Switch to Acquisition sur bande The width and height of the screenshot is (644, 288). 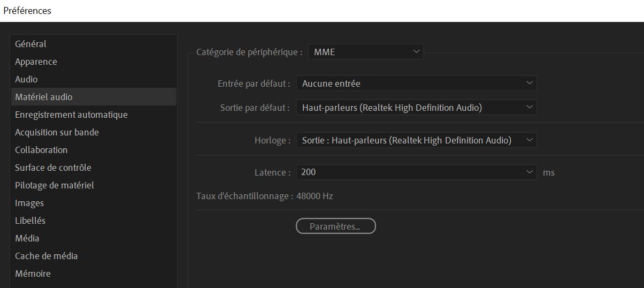click(x=94, y=132)
